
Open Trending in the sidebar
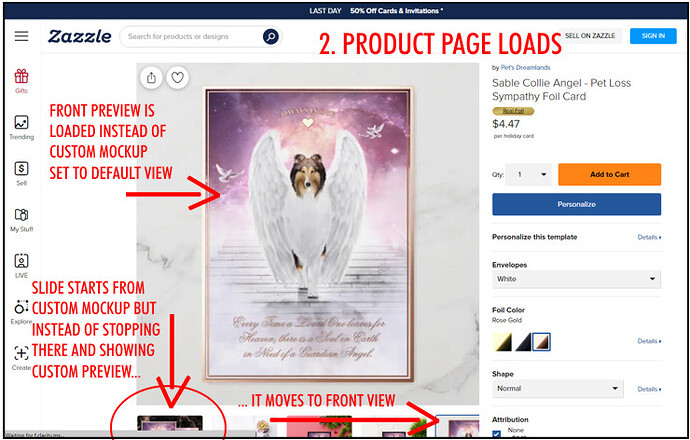pyautogui.click(x=21, y=128)
